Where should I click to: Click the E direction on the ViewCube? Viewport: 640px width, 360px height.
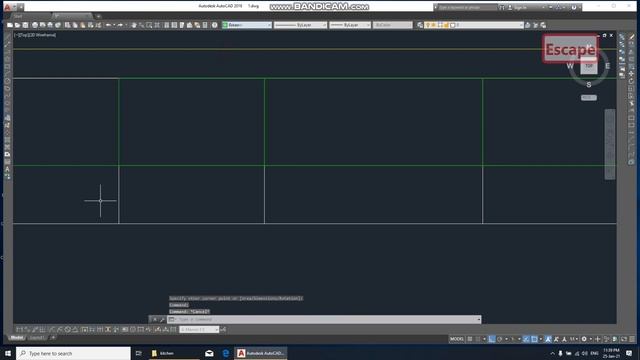click(x=607, y=66)
